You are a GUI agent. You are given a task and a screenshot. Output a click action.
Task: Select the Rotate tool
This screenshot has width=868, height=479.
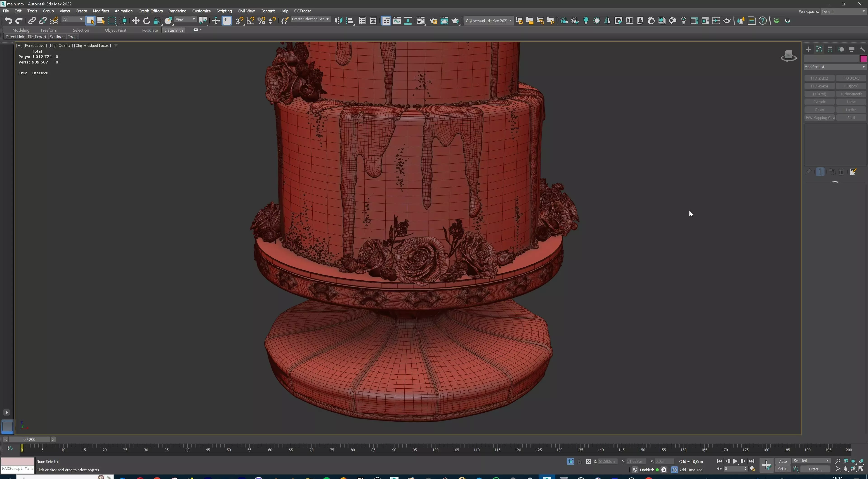point(146,21)
